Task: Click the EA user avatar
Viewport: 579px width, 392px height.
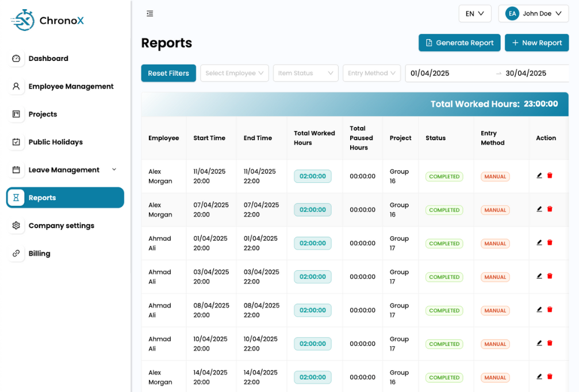Action: pos(512,14)
